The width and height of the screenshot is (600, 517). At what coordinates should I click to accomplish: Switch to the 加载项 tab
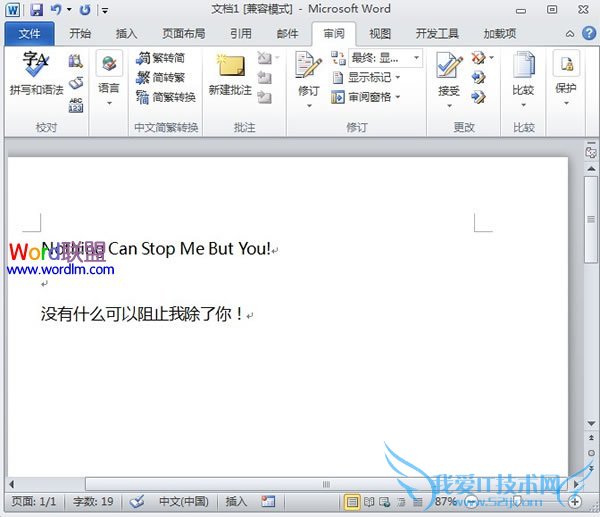[499, 34]
